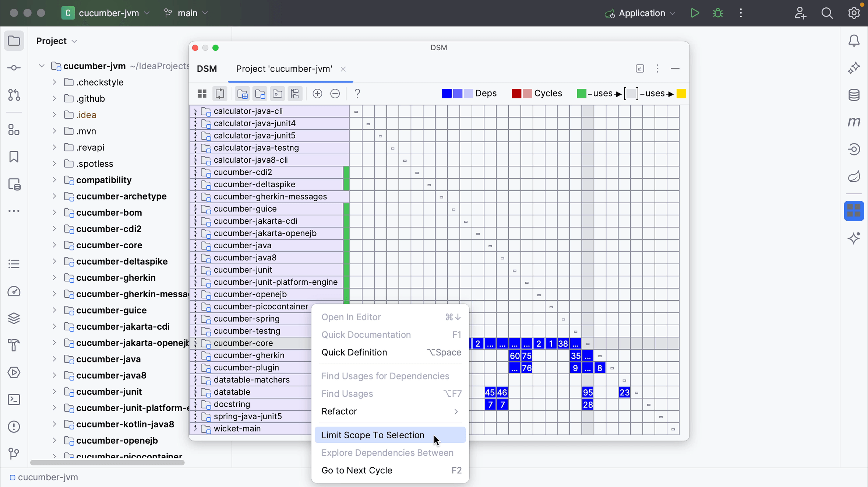Open DSM help with the question mark icon

pyautogui.click(x=357, y=94)
